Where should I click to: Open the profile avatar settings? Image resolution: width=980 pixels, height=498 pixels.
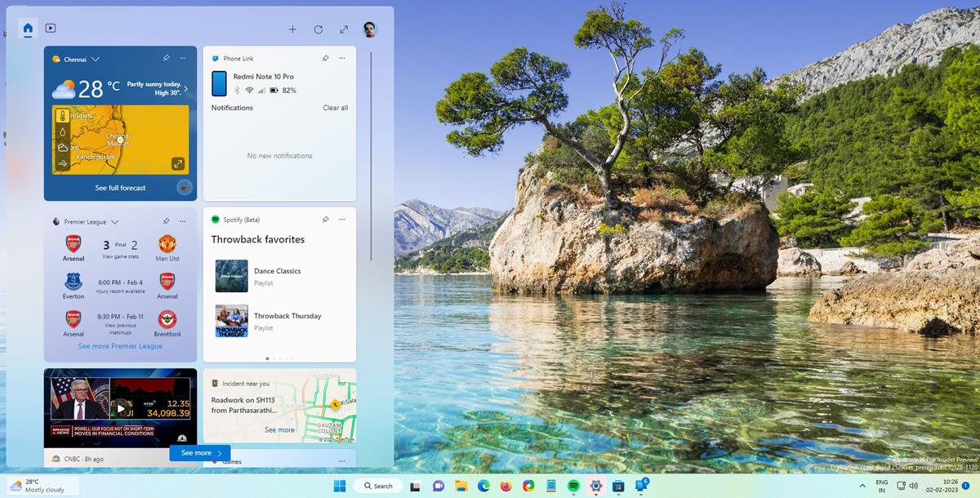[370, 29]
